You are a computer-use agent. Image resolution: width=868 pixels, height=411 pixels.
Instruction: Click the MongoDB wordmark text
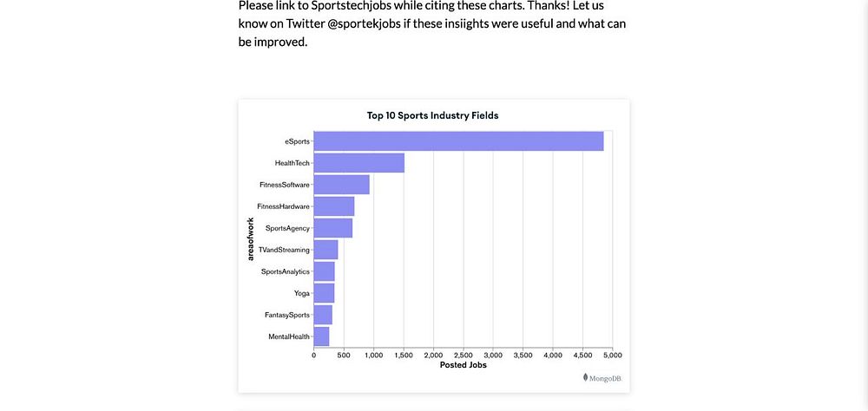pos(606,378)
